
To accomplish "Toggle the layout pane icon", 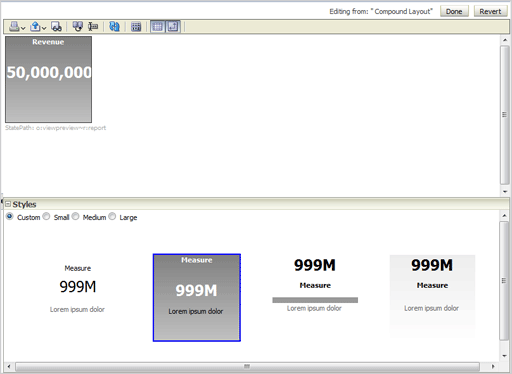I will [173, 26].
